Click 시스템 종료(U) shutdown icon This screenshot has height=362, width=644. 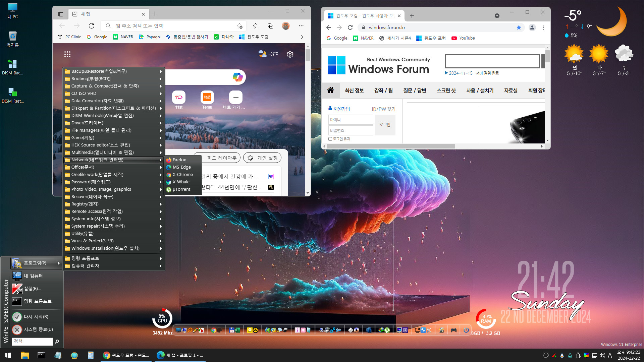[x=17, y=329]
